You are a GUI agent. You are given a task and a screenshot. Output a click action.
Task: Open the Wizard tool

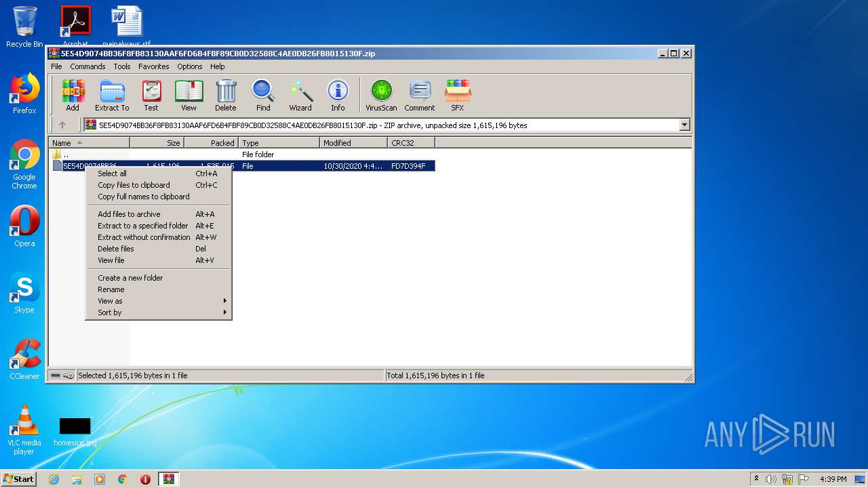coord(300,95)
